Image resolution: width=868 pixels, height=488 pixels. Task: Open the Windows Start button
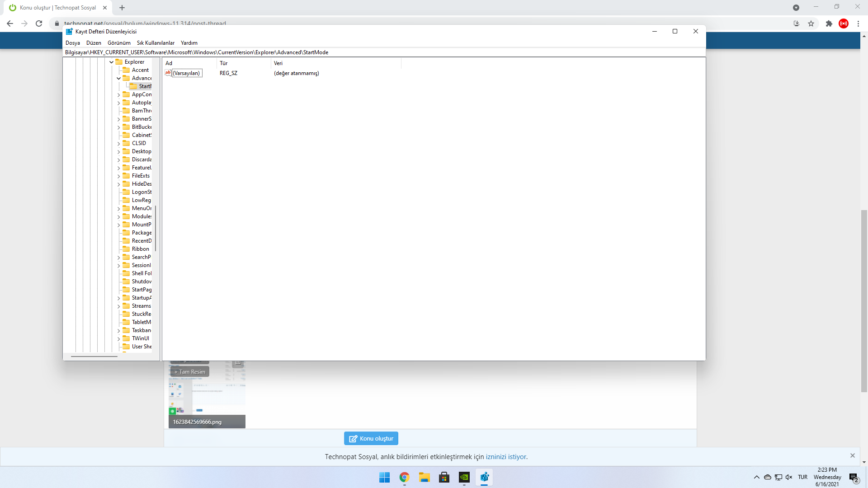(384, 477)
